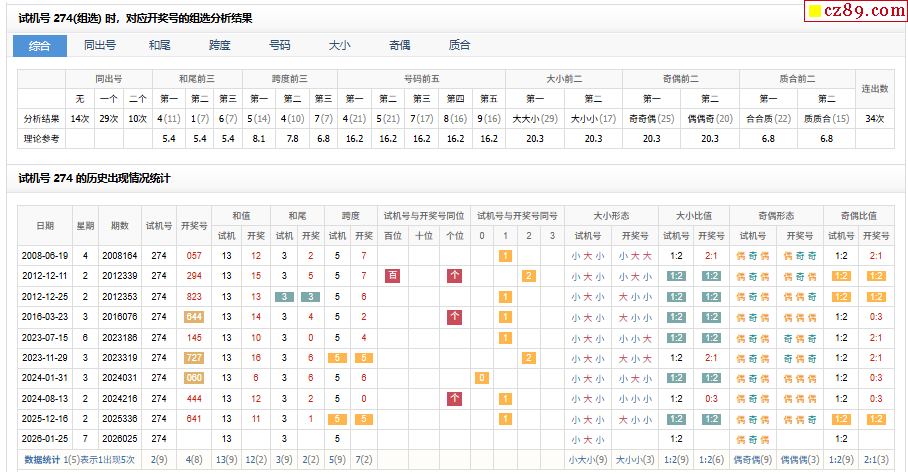This screenshot has width=908, height=474.
Task: Click the 连出数 column header
Action: click(x=875, y=88)
